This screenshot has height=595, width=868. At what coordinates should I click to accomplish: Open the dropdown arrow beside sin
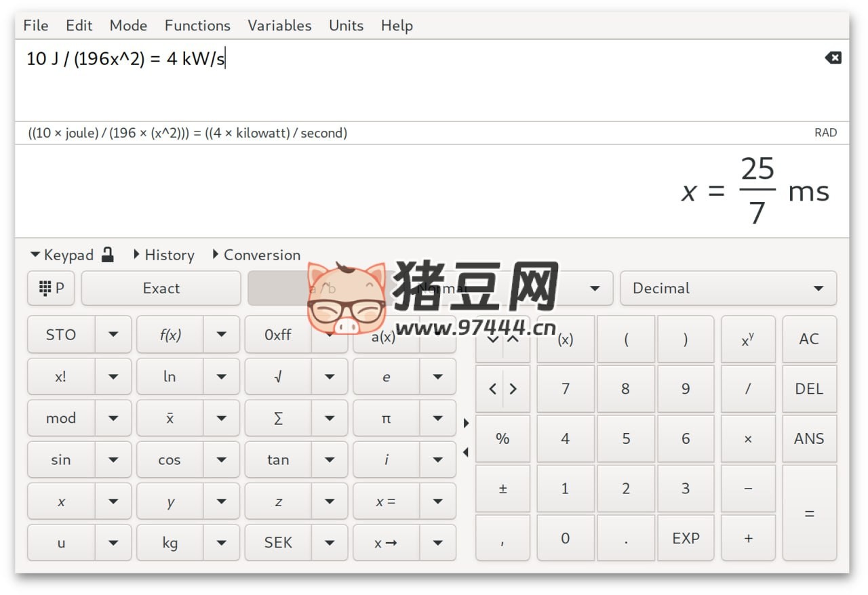tap(113, 460)
